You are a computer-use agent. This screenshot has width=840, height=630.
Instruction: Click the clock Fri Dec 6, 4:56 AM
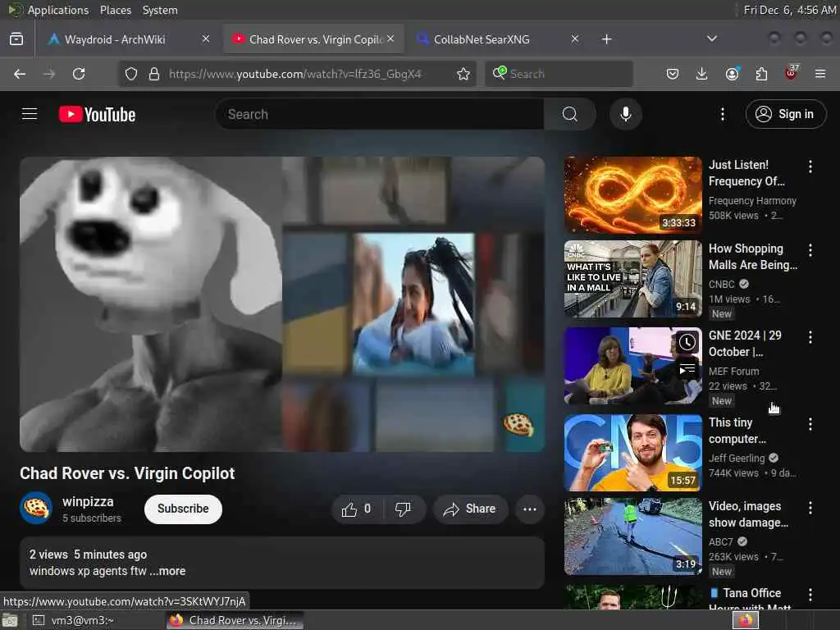pyautogui.click(x=790, y=10)
